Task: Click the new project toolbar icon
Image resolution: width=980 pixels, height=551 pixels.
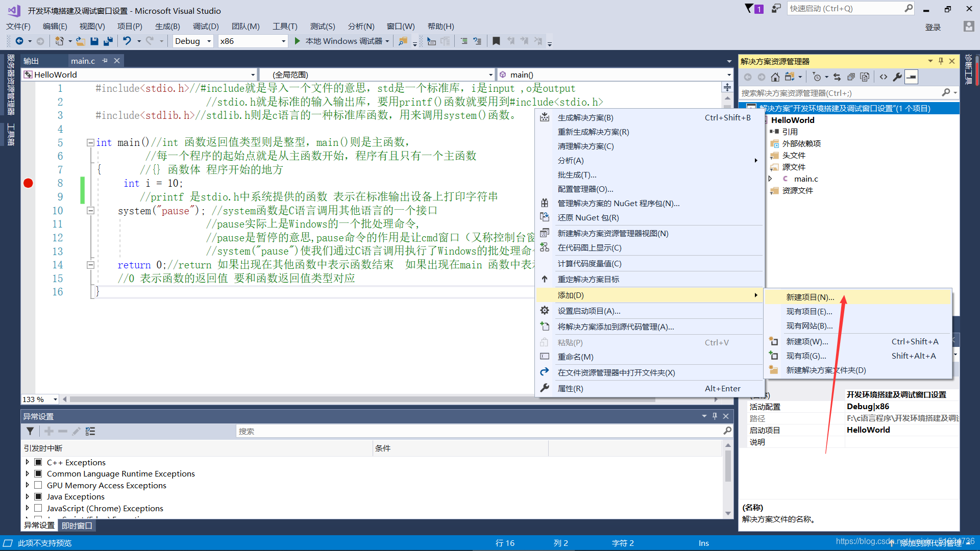Action: click(x=60, y=41)
